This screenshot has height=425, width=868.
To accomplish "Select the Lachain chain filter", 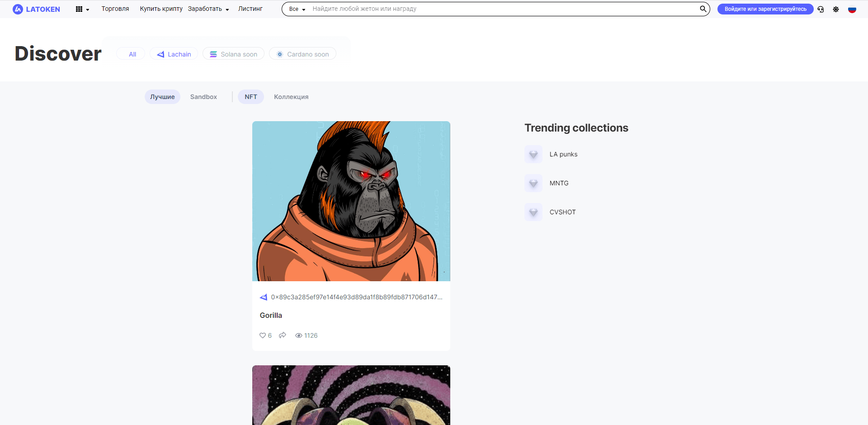I will (x=174, y=54).
